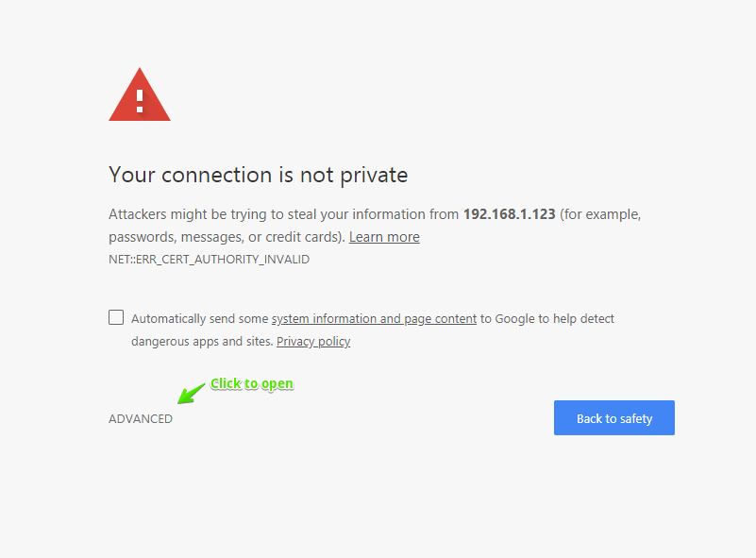Click the NET::ERR_CERT_AUTHORITY_INVALID error code
The width and height of the screenshot is (756, 558).
click(x=209, y=259)
